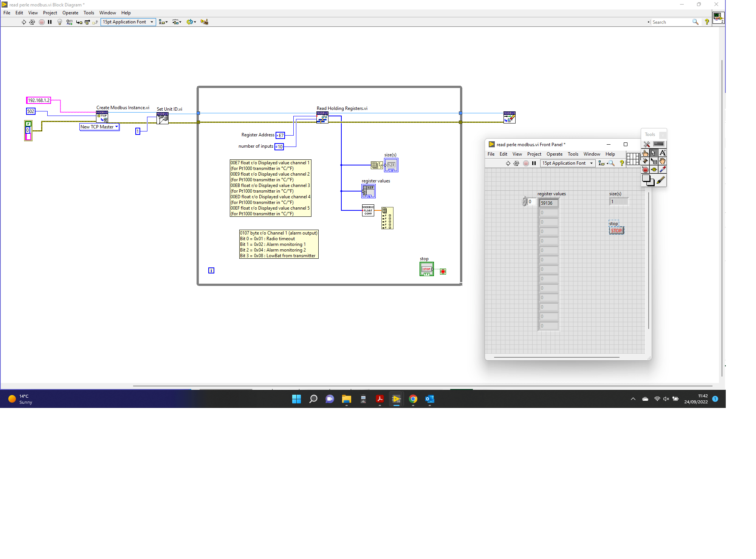The width and height of the screenshot is (756, 559).
Task: Select the size(s) indicator terminal
Action: pyautogui.click(x=391, y=165)
